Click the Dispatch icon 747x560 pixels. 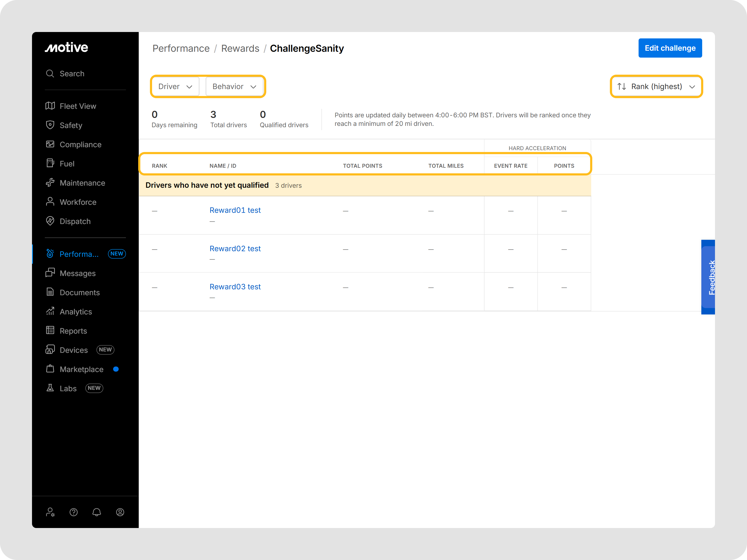click(50, 221)
